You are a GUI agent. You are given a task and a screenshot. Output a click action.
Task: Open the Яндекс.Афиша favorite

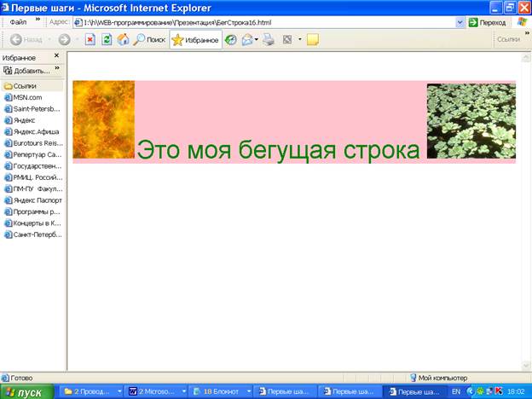tap(32, 131)
